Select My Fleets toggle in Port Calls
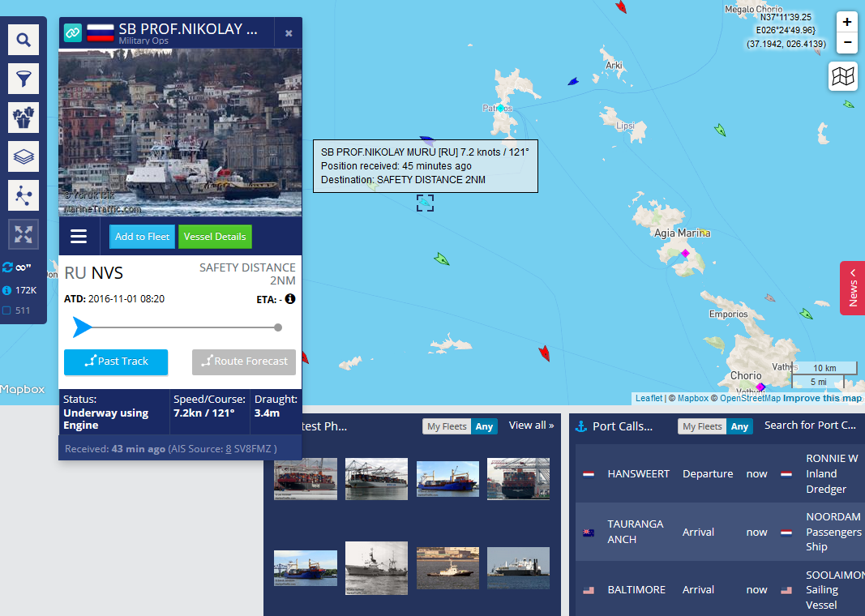Viewport: 865px width, 616px height. click(x=701, y=426)
